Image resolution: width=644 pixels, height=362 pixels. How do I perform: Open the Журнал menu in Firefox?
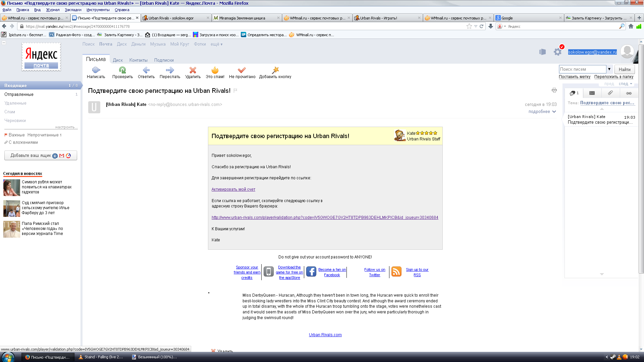coord(53,10)
